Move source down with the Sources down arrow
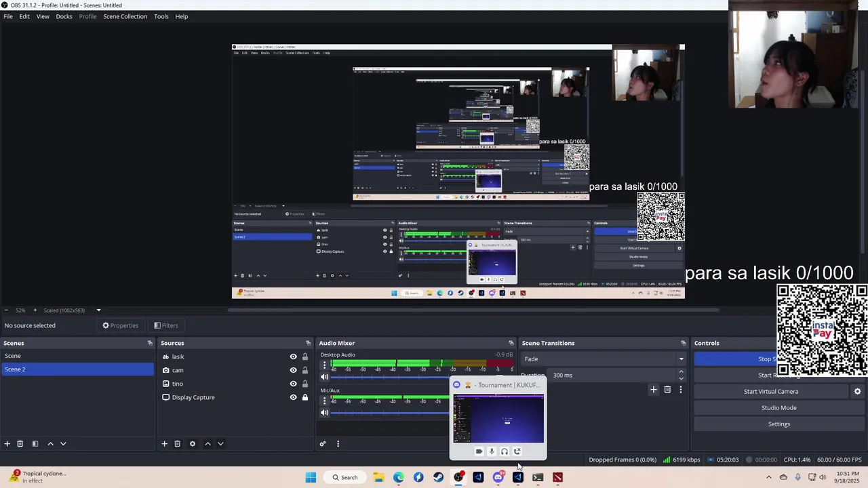Viewport: 868px width, 488px height. (220, 444)
